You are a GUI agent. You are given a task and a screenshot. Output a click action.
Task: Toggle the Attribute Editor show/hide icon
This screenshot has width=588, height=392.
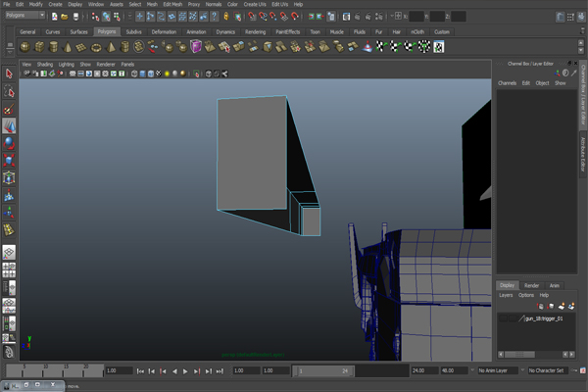click(x=561, y=17)
